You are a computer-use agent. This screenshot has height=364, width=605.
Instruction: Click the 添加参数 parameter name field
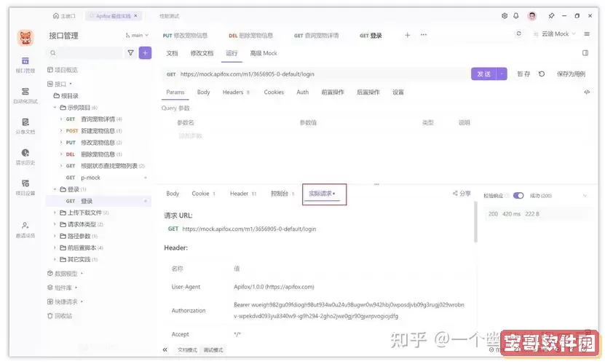pos(191,136)
